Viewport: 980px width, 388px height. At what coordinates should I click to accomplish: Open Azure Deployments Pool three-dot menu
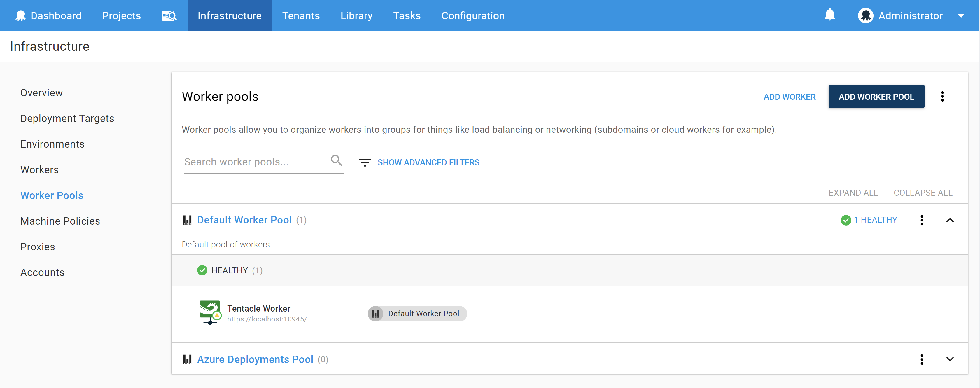pyautogui.click(x=921, y=359)
